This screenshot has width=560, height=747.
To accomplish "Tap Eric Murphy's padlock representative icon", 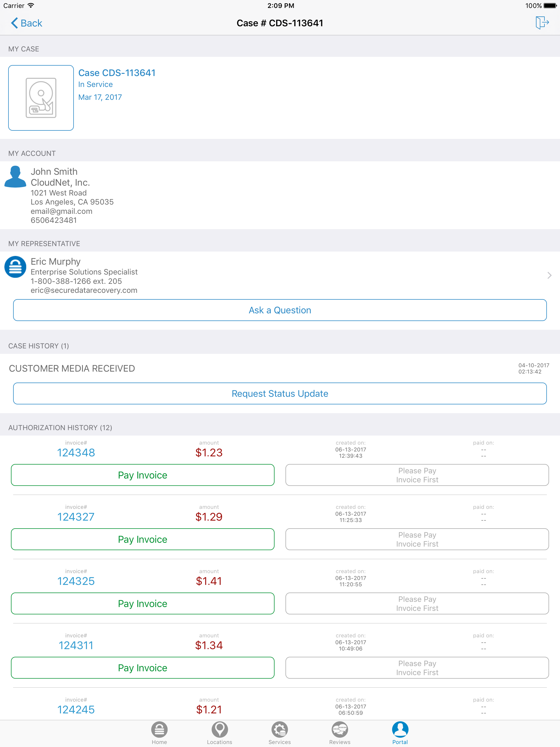I will 15,267.
